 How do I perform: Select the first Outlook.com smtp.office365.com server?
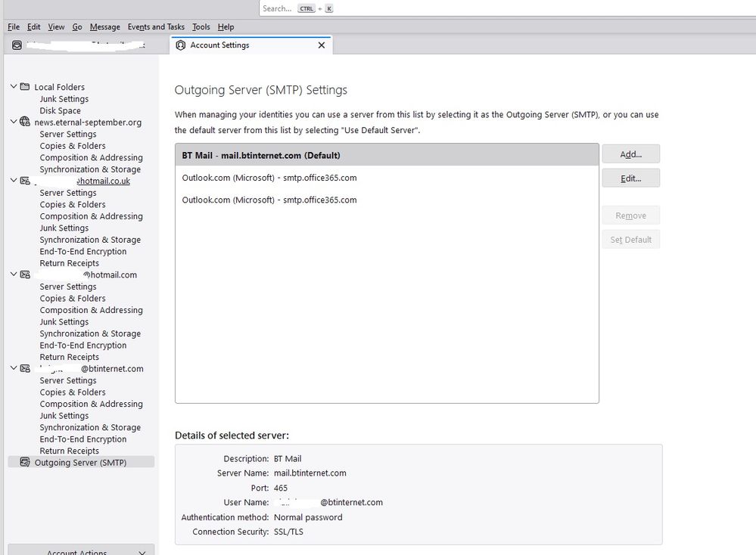(x=269, y=178)
